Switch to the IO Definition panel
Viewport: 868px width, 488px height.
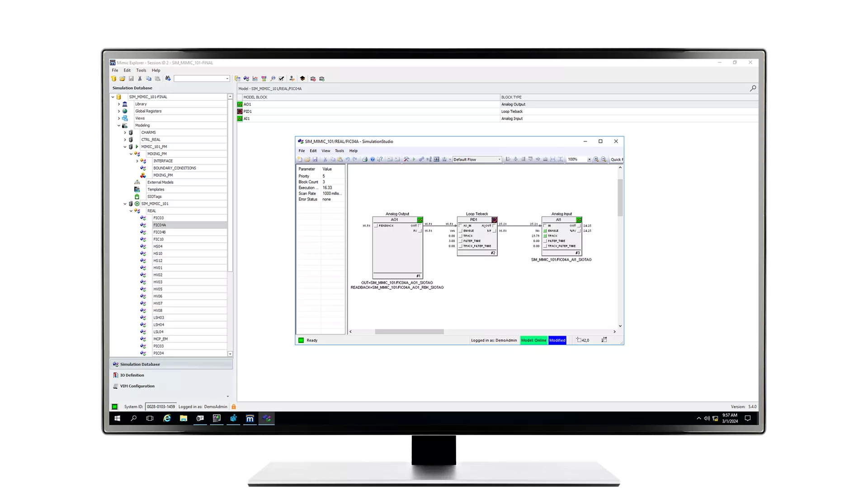click(131, 375)
